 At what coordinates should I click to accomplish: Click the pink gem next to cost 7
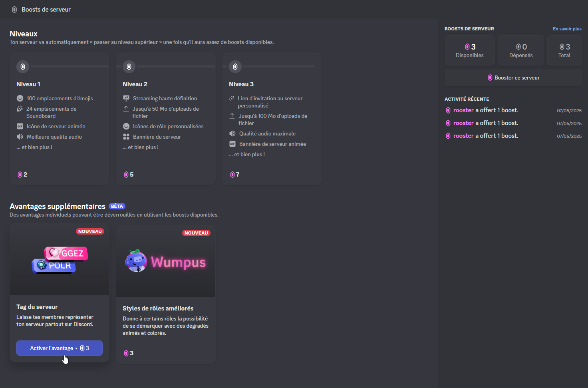coord(232,175)
